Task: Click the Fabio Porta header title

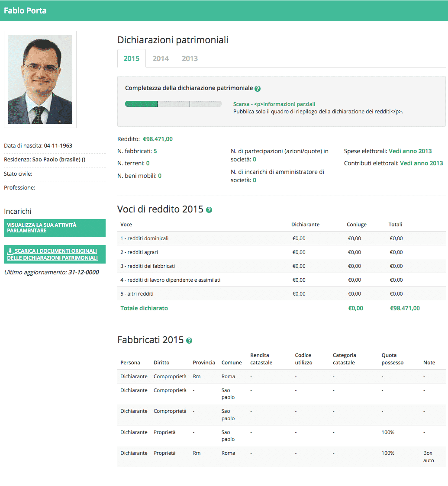Action: [25, 10]
